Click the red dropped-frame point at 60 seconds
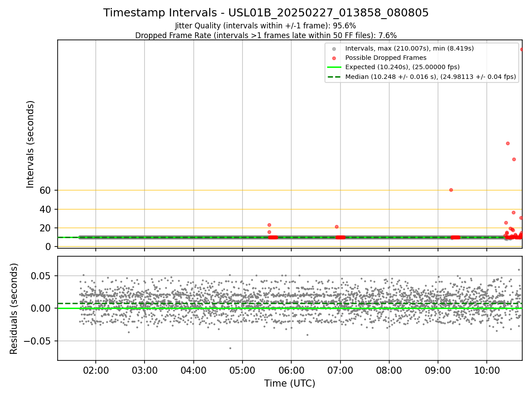 click(x=451, y=190)
